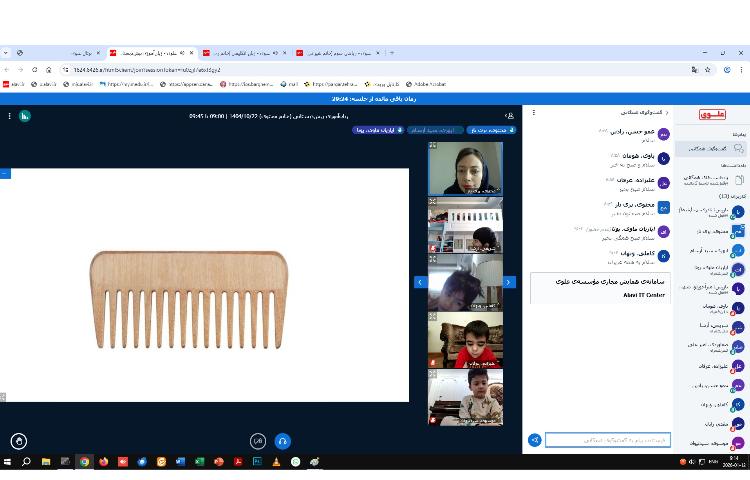Minimize the presentation with blue button
The image size is (750, 480).
pos(4,173)
